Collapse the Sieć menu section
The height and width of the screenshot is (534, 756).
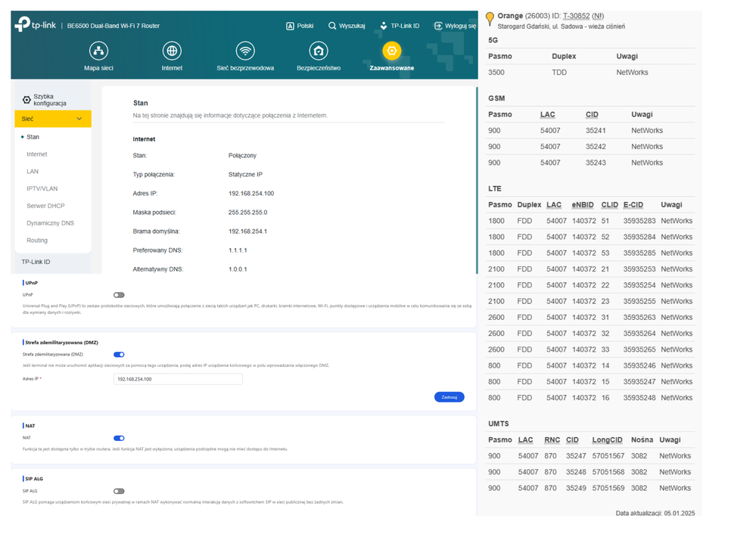[x=79, y=119]
